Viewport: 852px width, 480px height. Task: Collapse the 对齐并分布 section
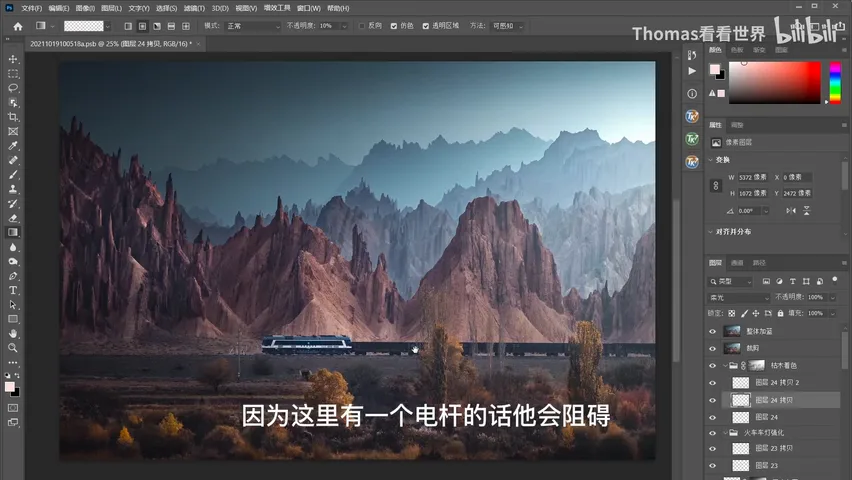coord(710,232)
